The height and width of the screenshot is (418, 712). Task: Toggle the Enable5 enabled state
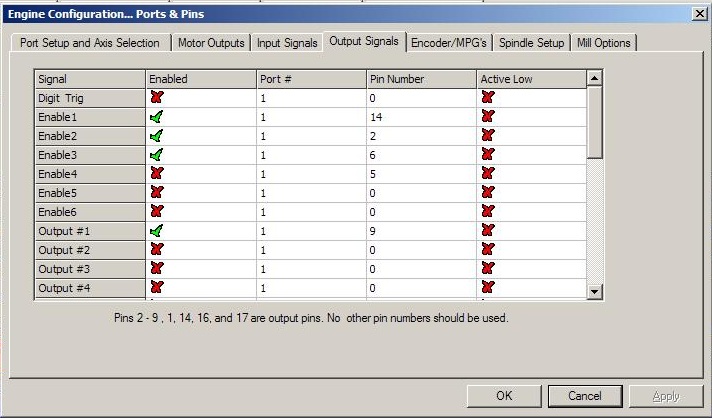(x=156, y=193)
